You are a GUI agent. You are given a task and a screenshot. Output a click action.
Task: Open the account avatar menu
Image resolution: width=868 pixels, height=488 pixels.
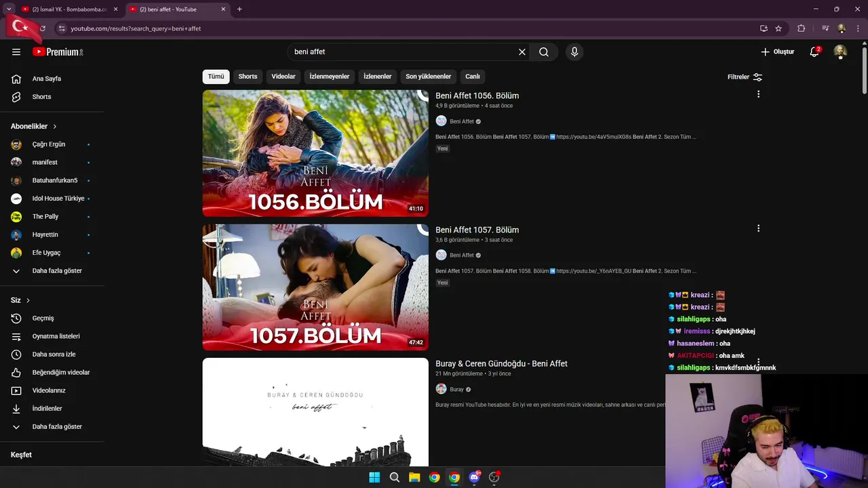(x=840, y=52)
